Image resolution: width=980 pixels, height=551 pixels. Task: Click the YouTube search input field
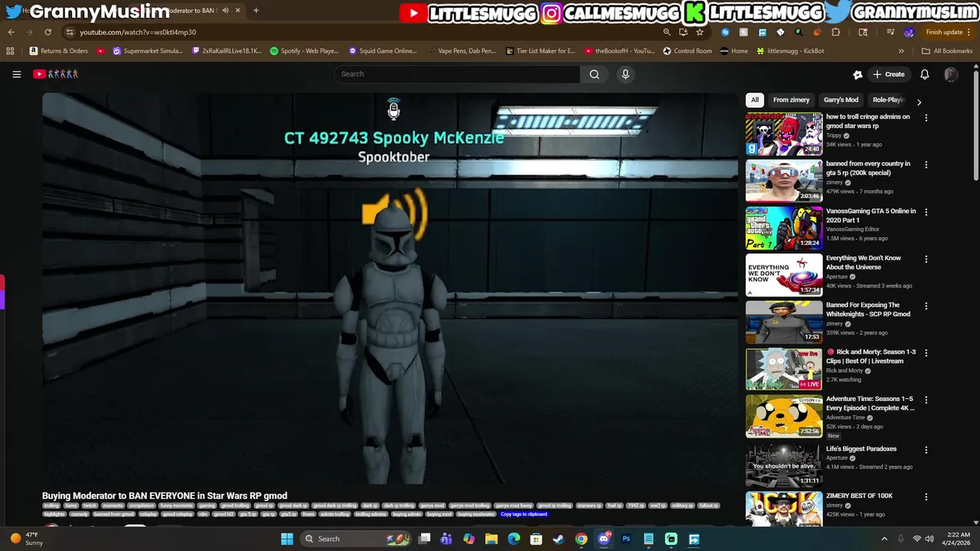(x=456, y=74)
